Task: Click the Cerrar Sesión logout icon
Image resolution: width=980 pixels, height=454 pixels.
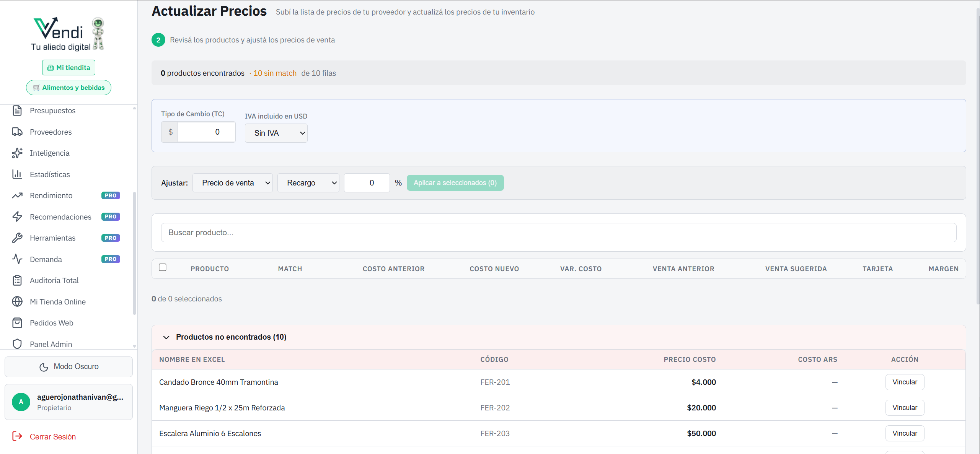Action: (x=17, y=436)
